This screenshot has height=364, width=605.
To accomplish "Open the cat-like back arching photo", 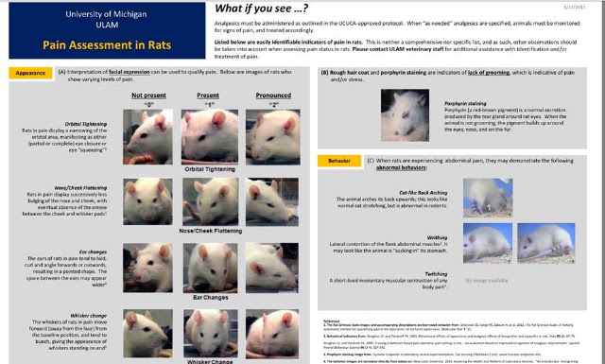I will (488, 198).
